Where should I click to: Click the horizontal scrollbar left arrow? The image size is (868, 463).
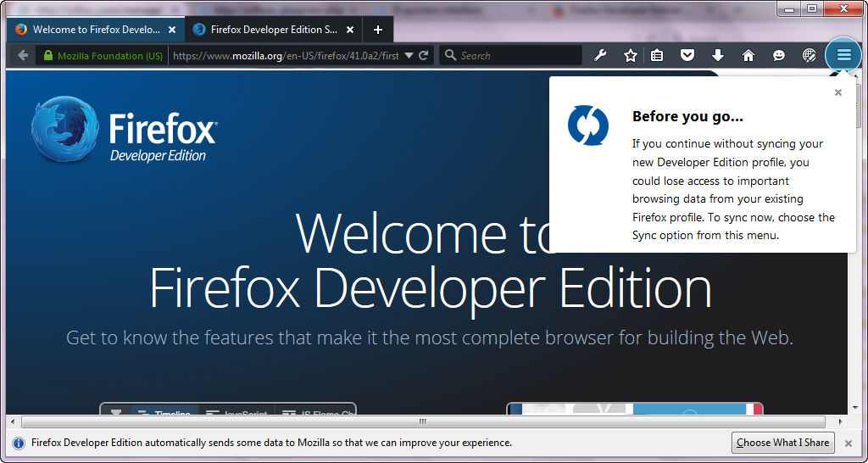click(x=14, y=422)
